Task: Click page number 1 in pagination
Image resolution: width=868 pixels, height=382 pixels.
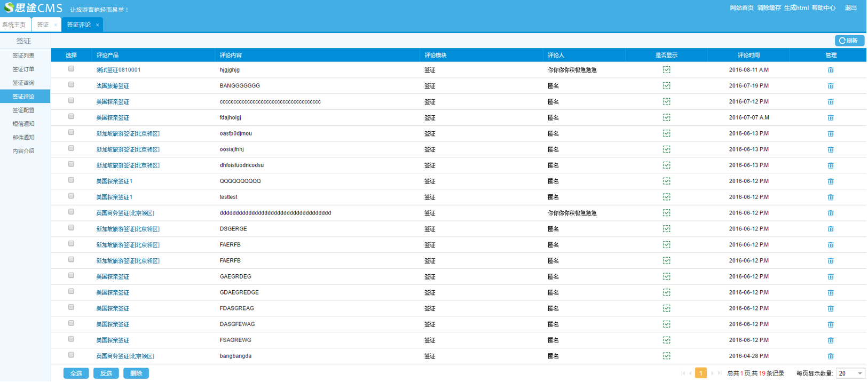Action: [x=700, y=373]
